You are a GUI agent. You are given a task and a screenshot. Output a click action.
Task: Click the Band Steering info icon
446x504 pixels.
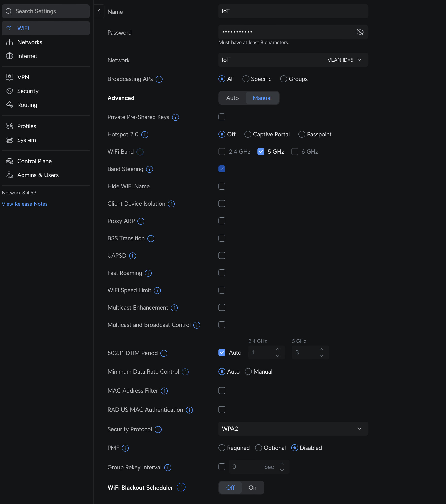tap(149, 169)
